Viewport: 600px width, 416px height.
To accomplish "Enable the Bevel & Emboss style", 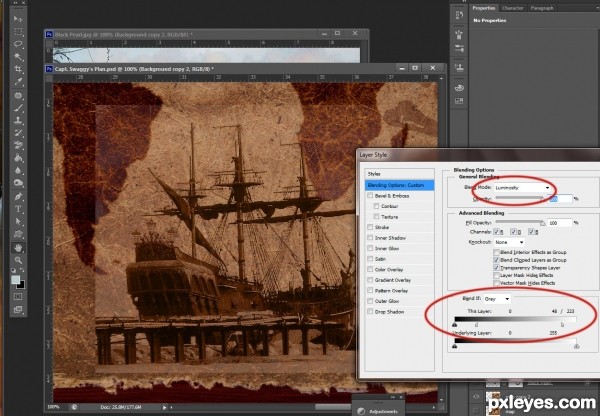I will tap(370, 196).
